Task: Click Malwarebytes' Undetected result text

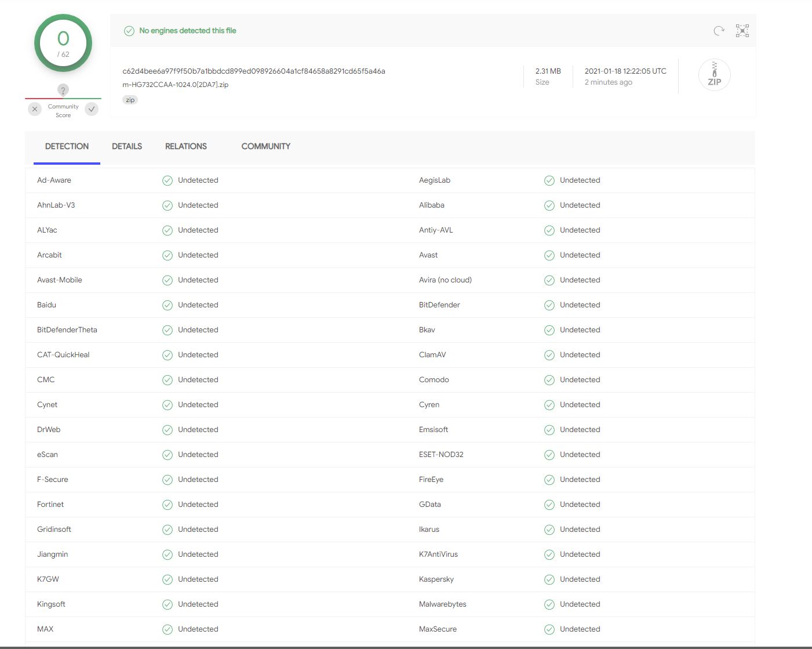Action: tap(580, 604)
